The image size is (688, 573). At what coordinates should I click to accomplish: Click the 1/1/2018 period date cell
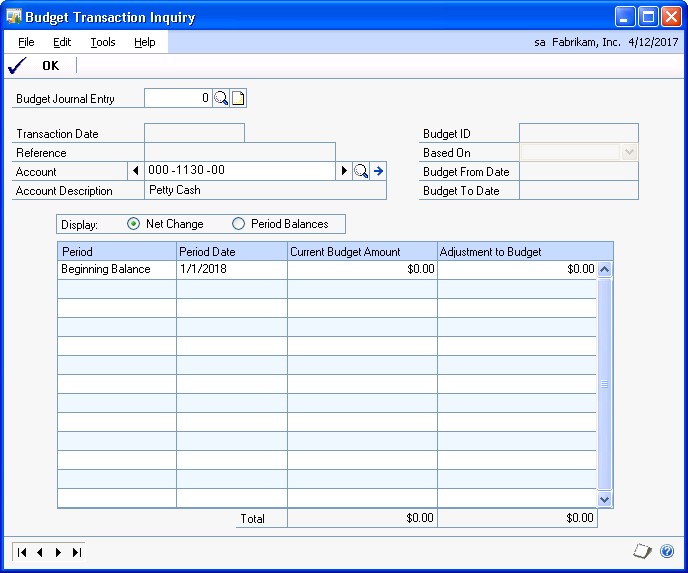tap(232, 269)
